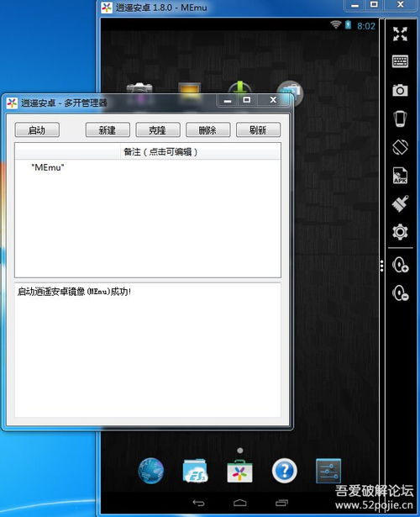Open the ES File Explorer app

click(x=195, y=471)
